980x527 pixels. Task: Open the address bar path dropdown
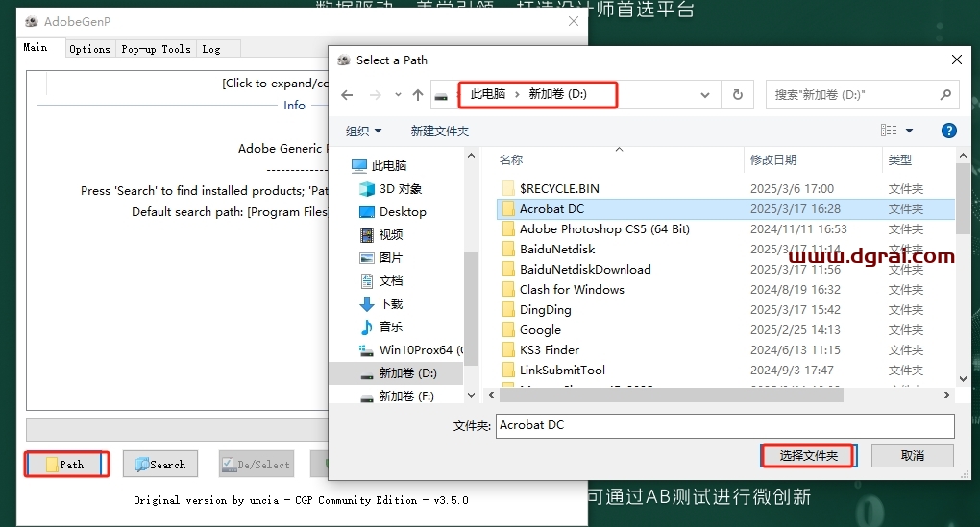(705, 95)
